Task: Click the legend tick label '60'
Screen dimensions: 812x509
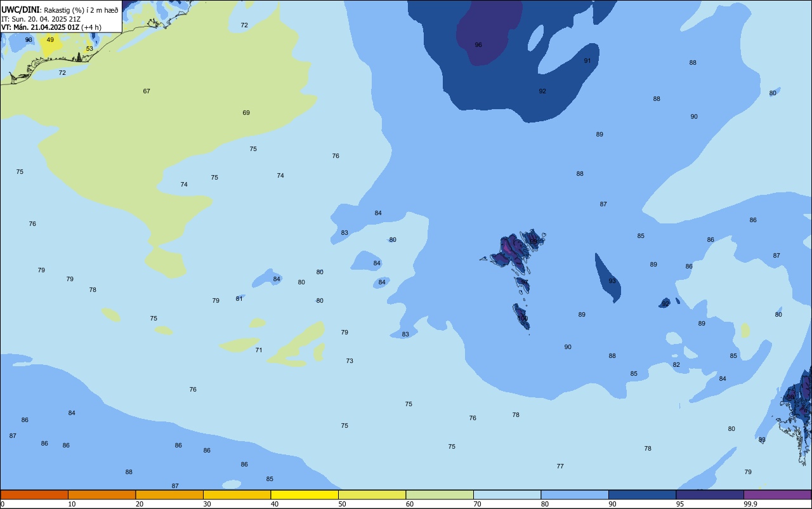Action: click(x=410, y=504)
